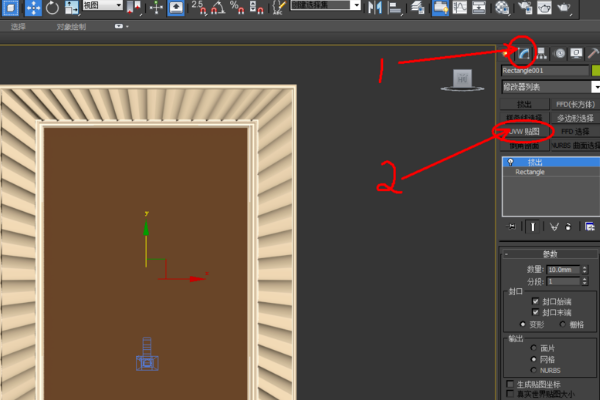The height and width of the screenshot is (400, 600).
Task: Switch to the Motion command panel tab
Action: click(559, 53)
